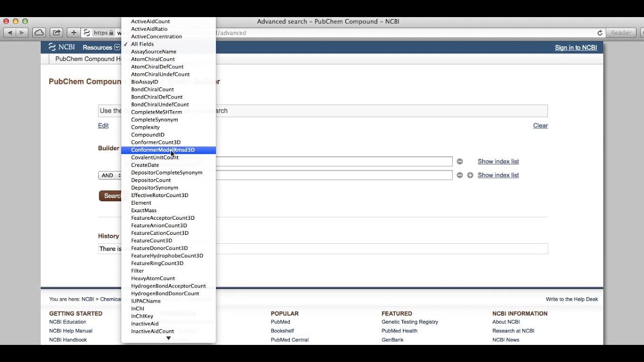Open PubMed Health footer link
Screen dimensions: 644x362
click(399, 331)
